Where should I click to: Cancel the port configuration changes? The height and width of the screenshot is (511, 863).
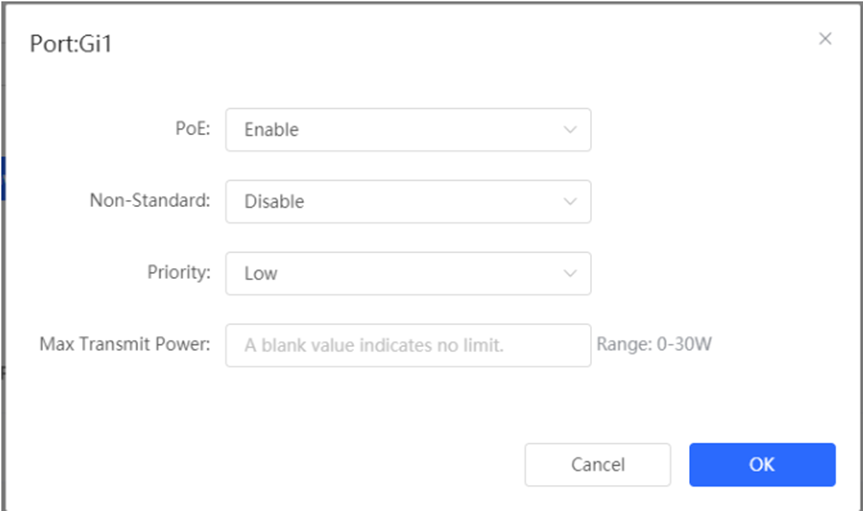click(x=598, y=465)
